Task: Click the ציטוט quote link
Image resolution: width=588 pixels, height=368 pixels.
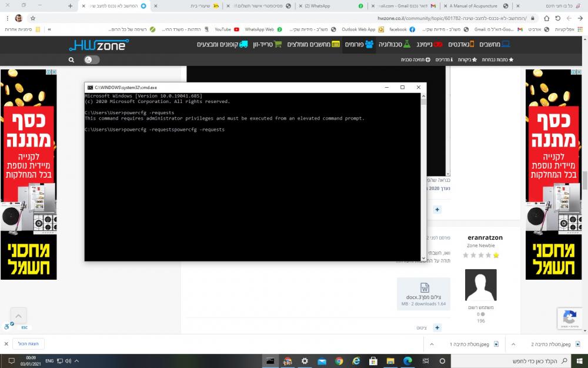Action: [422, 328]
